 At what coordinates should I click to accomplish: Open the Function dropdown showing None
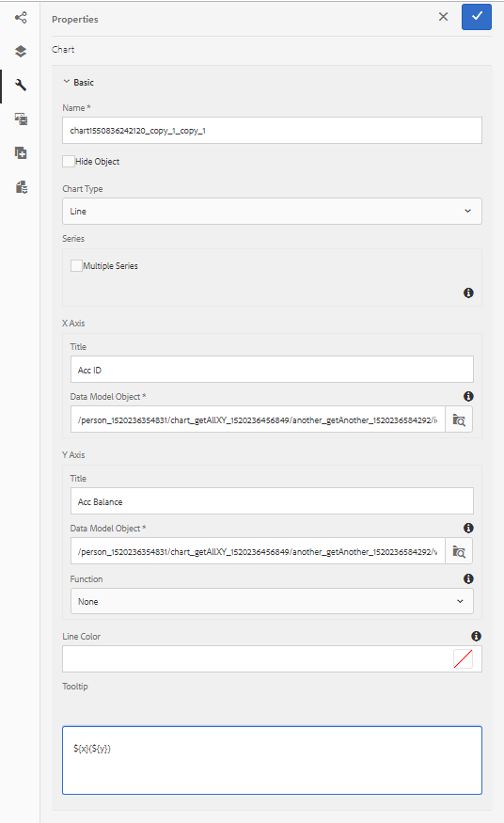[272, 602]
